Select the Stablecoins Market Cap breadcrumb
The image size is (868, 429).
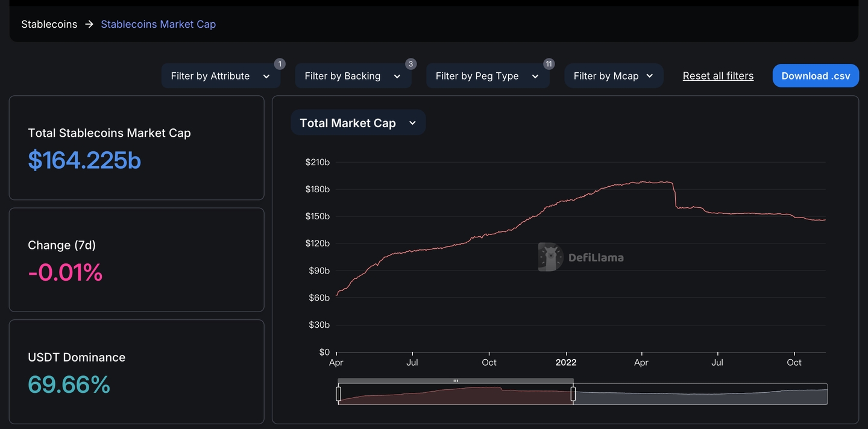coord(158,24)
